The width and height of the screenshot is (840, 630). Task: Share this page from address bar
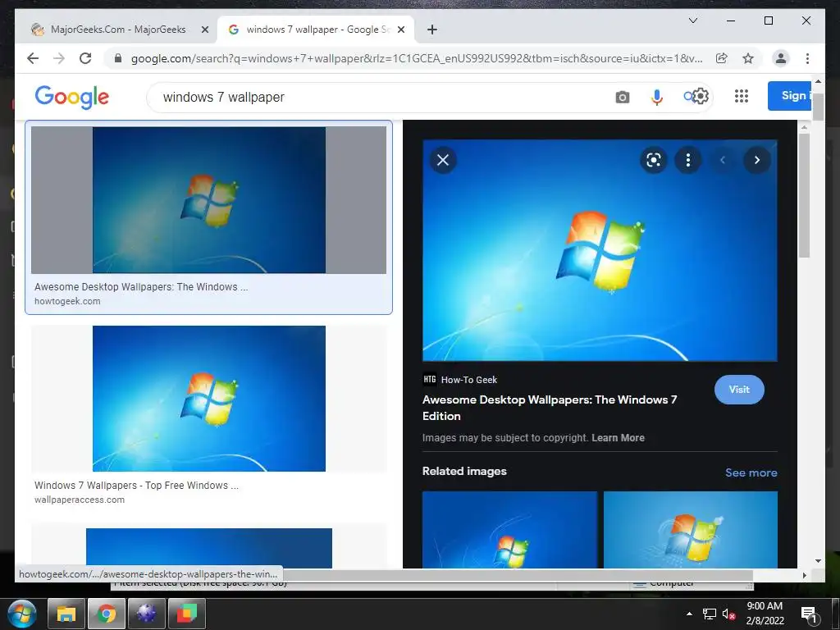click(x=721, y=58)
